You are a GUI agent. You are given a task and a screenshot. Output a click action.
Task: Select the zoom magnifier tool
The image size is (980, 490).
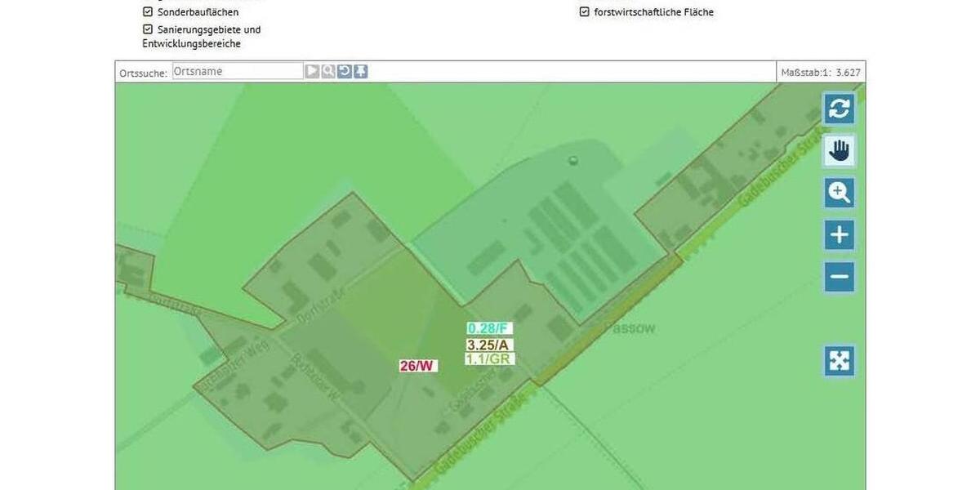838,192
